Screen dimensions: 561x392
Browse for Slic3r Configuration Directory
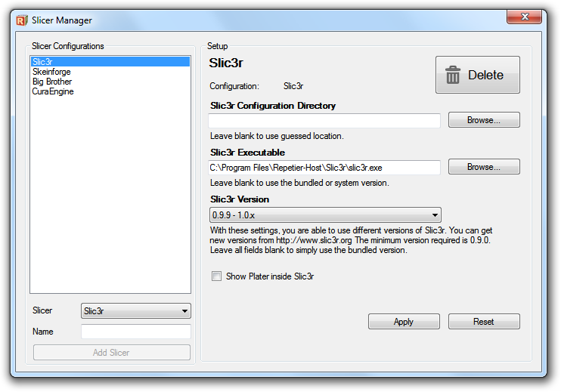coord(484,120)
